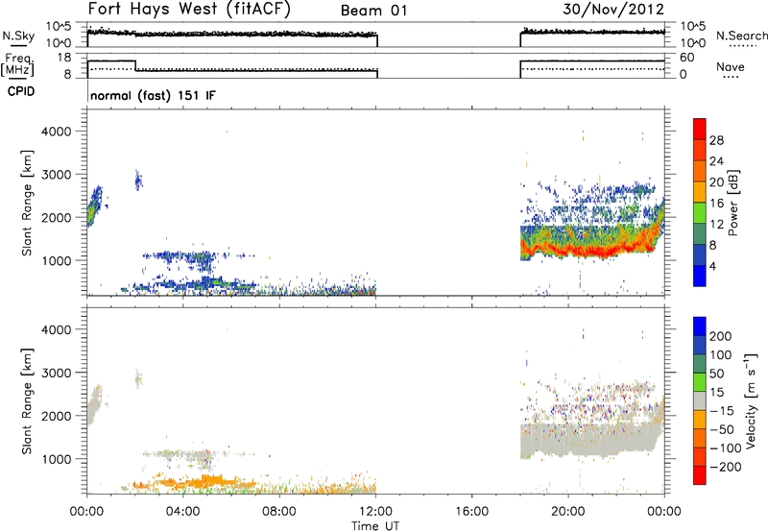The width and height of the screenshot is (768, 532).
Task: Click the "50" label on the velocity colorbar
Action: [x=716, y=374]
